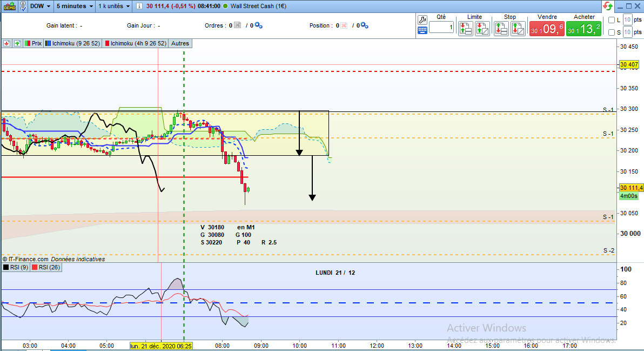Click the instrument info icon
Screen dimensions: 644x351
[139, 6]
